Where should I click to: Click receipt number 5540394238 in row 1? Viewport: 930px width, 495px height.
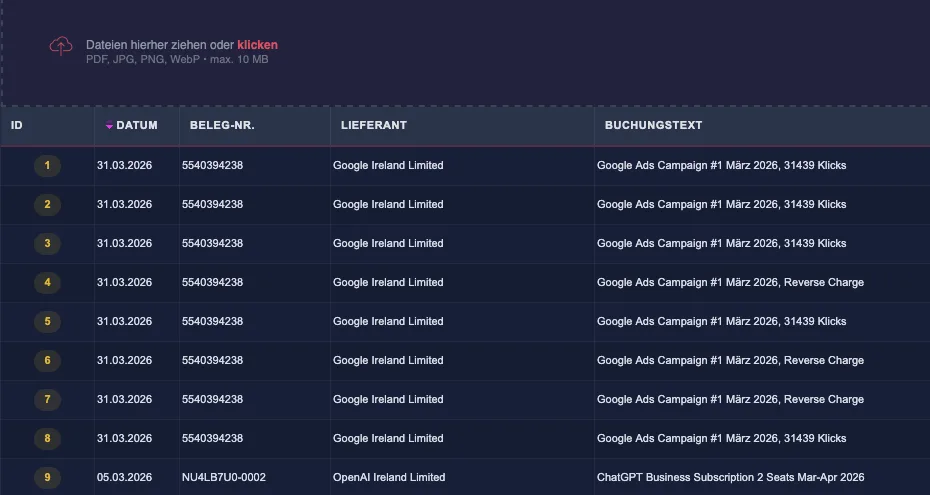212,165
